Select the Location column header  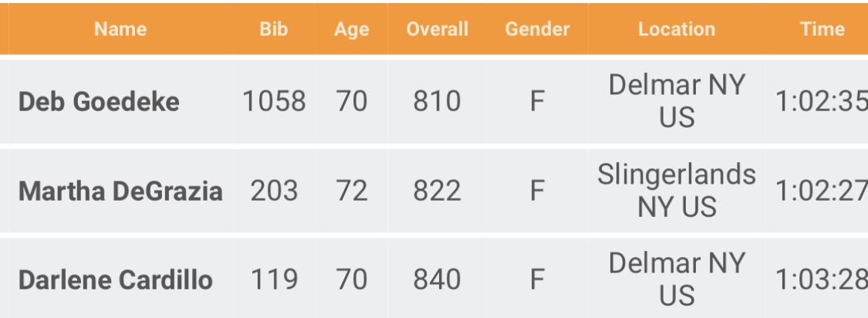676,29
